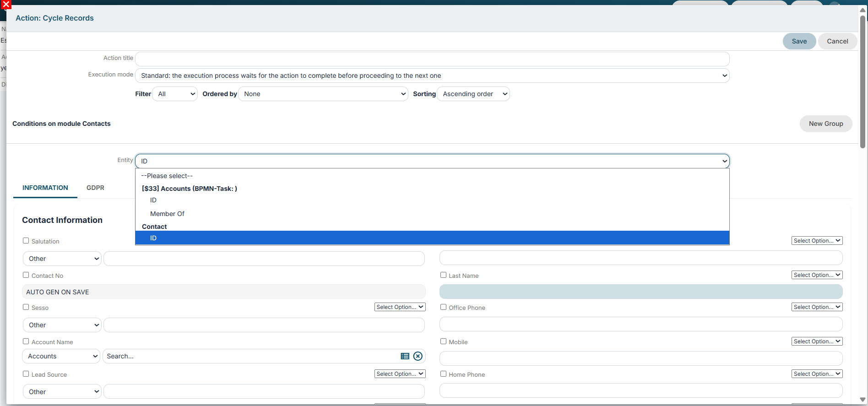868x406 pixels.
Task: Switch to the GDPR tab
Action: (95, 188)
